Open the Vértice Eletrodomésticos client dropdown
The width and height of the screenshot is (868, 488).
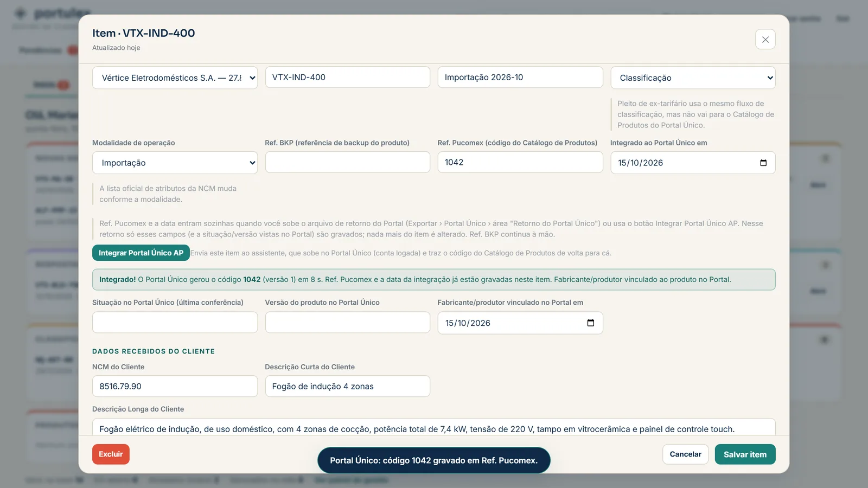coord(175,78)
